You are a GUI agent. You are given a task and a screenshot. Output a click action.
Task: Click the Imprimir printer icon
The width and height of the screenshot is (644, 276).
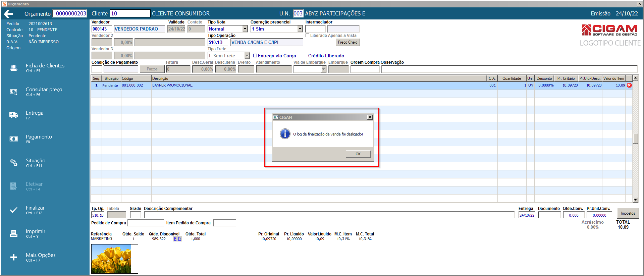coord(13,234)
